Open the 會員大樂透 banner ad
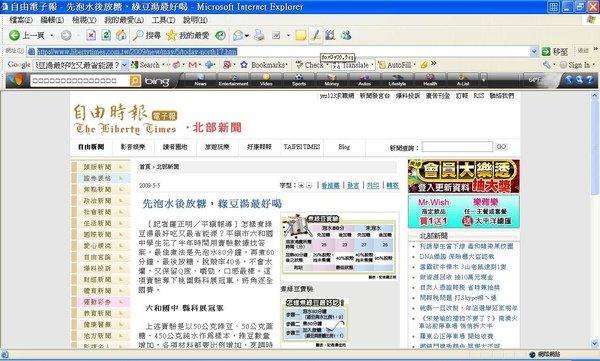The height and width of the screenshot is (361, 600). [463, 176]
